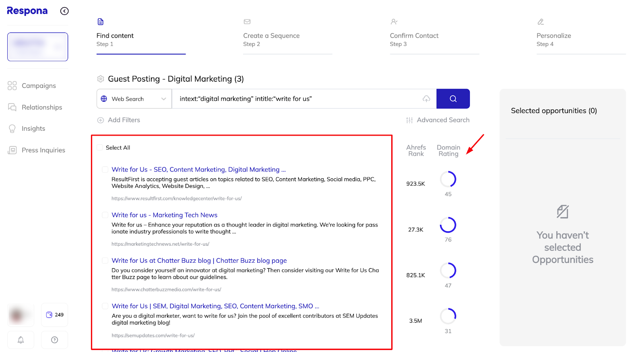Click the 923.5K Ahrefs rank value
The width and height of the screenshot is (644, 352).
click(416, 184)
